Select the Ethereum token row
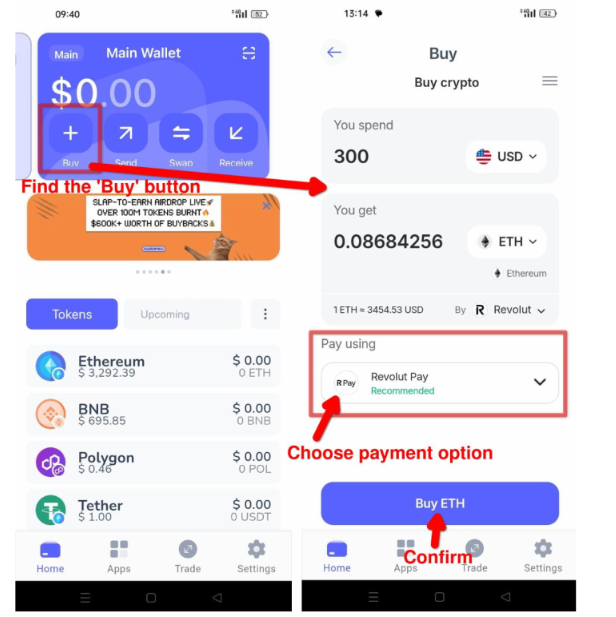Viewport: 616px width, 617px height. [x=153, y=366]
